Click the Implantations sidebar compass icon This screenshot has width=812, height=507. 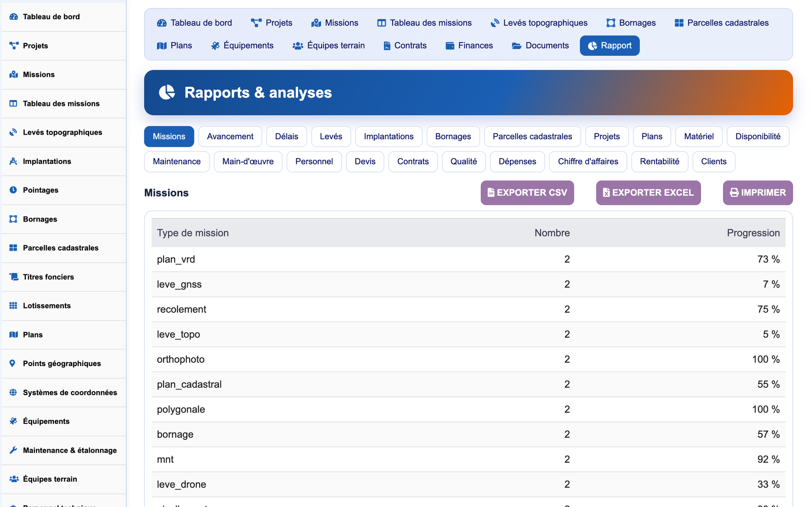tap(13, 161)
